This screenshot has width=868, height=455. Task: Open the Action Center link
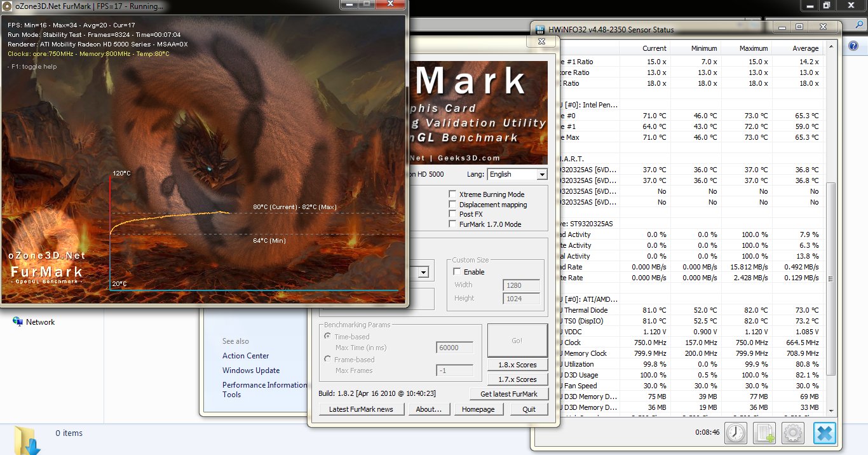click(245, 356)
